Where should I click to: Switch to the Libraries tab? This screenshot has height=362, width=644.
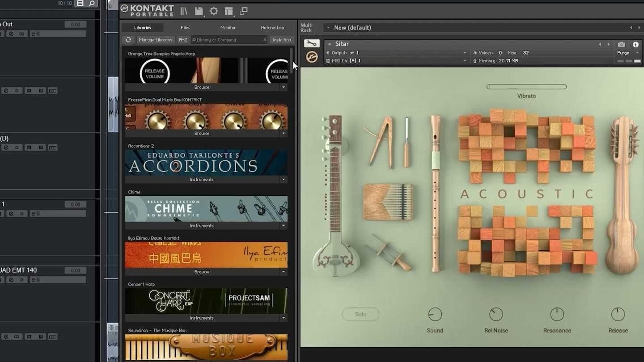pos(143,28)
